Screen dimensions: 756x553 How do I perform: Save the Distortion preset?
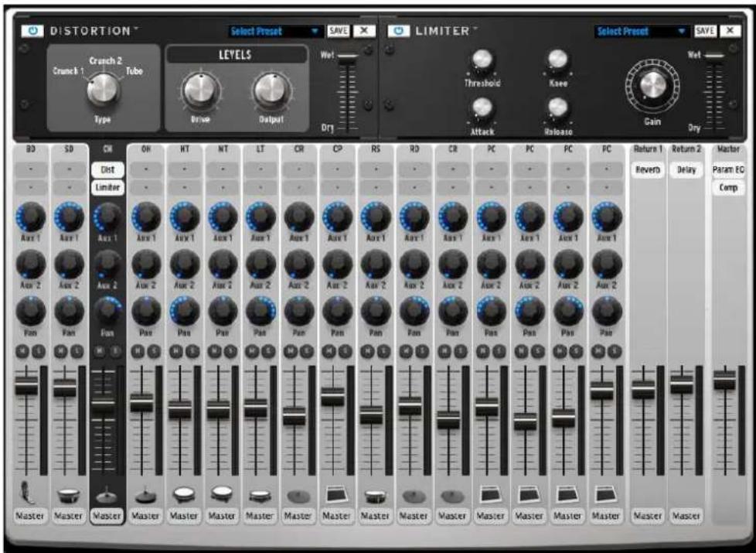point(338,31)
